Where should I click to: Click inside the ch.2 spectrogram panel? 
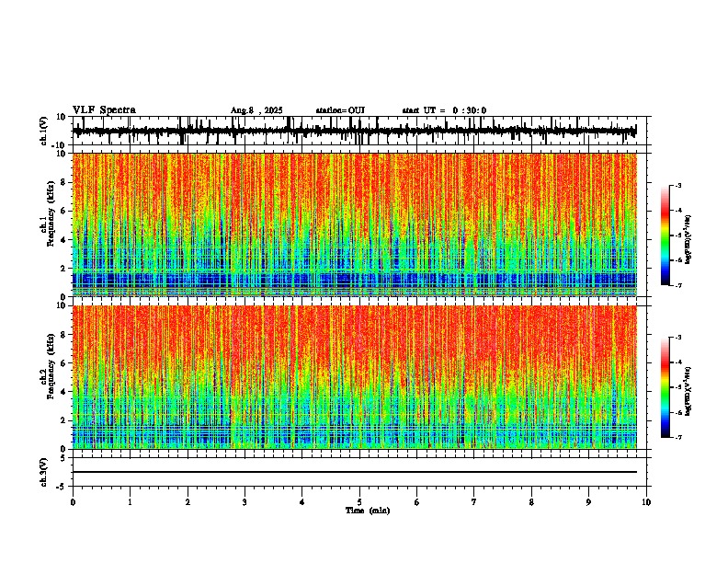coord(355,377)
